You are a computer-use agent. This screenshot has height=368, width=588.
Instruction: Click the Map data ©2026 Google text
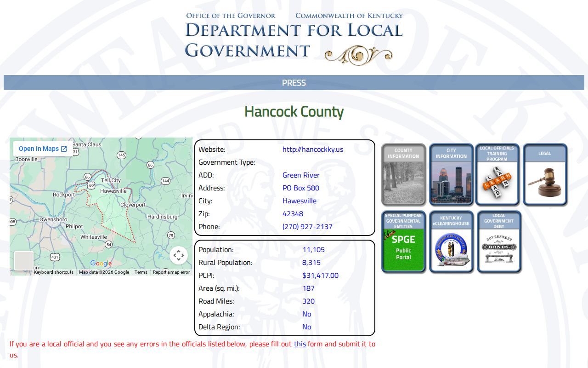tap(104, 272)
